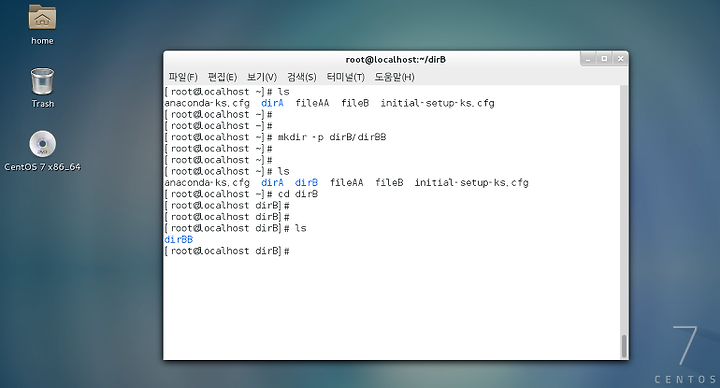Open the 파일(F) menu
The height and width of the screenshot is (388, 720).
pos(183,77)
